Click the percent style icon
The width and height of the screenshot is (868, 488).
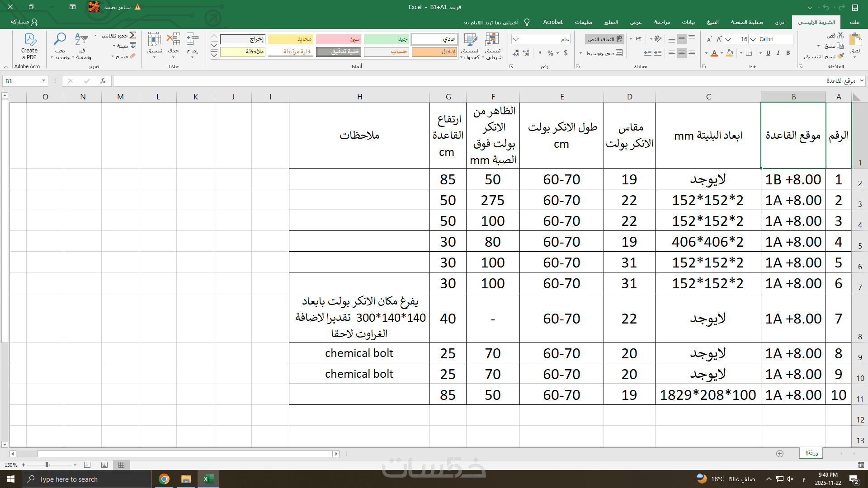[x=550, y=53]
